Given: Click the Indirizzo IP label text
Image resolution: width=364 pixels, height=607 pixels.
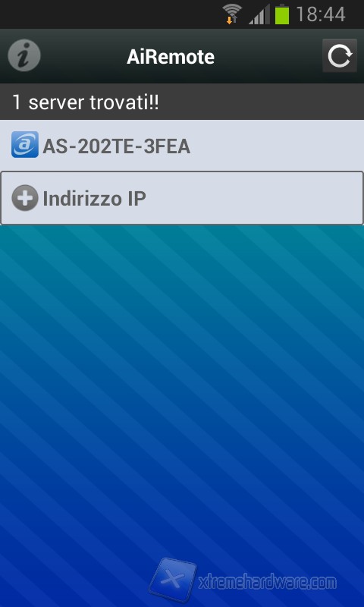Looking at the screenshot, I should (x=94, y=198).
